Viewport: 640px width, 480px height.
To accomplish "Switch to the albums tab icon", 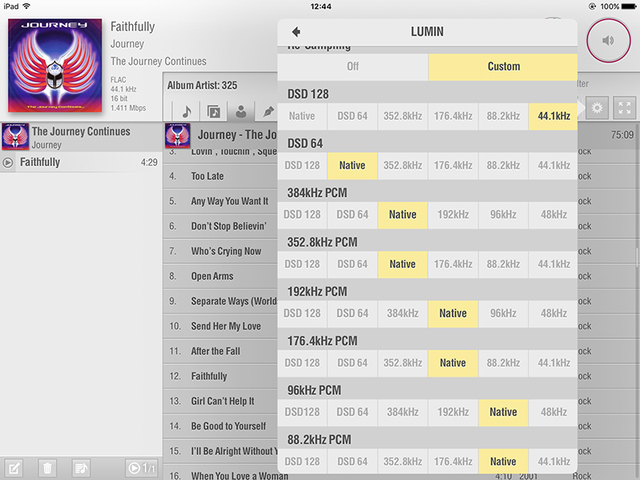I will (213, 111).
